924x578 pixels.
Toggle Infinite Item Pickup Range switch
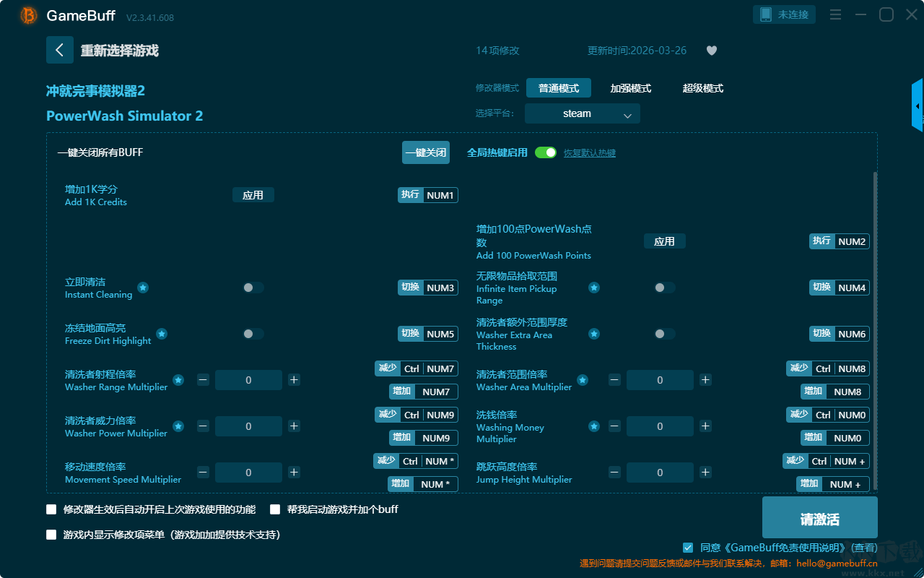(665, 288)
